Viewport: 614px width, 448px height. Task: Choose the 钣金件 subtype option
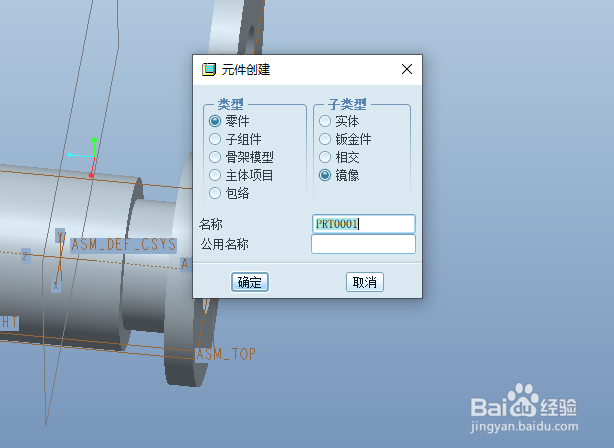click(325, 139)
